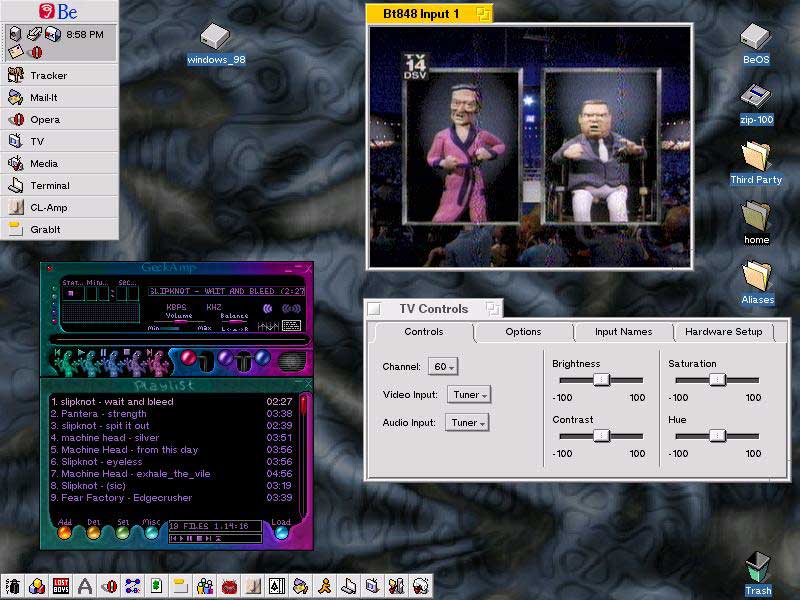Image resolution: width=800 pixels, height=600 pixels.
Task: Click the running man icon in launcher
Action: pos(324,586)
